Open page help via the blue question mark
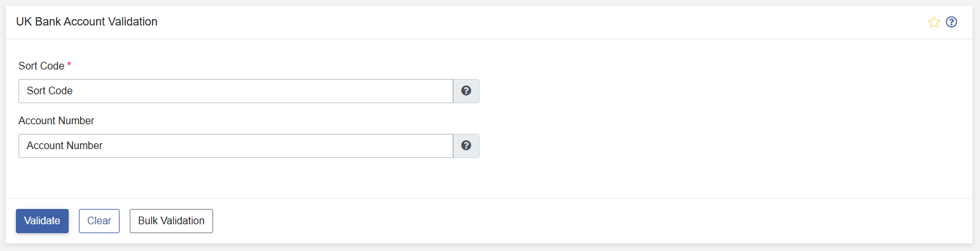Image resolution: width=980 pixels, height=251 pixels. [x=951, y=22]
